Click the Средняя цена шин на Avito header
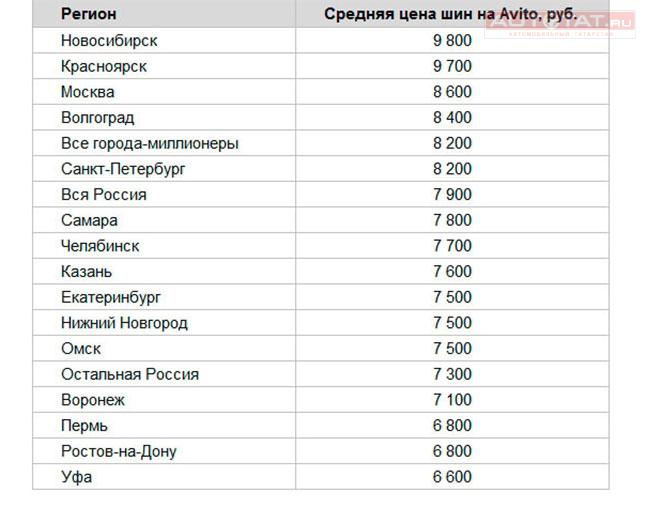The width and height of the screenshot is (646, 508). tap(451, 14)
